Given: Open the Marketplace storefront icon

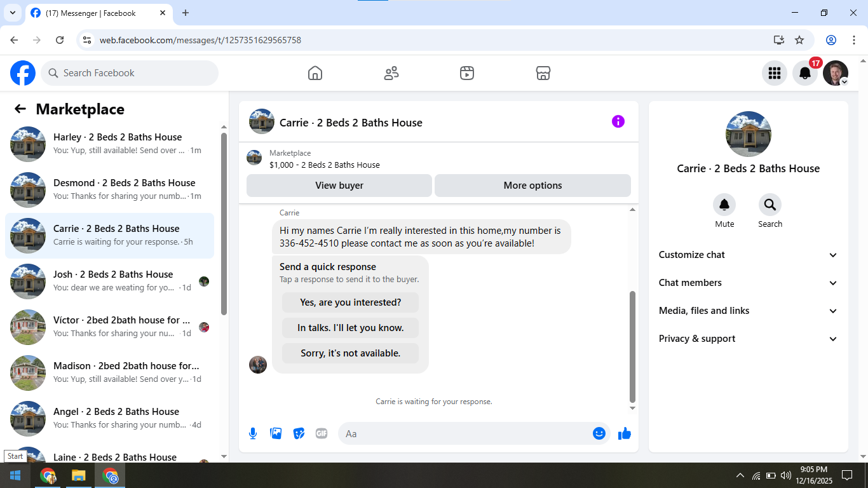Looking at the screenshot, I should (543, 73).
